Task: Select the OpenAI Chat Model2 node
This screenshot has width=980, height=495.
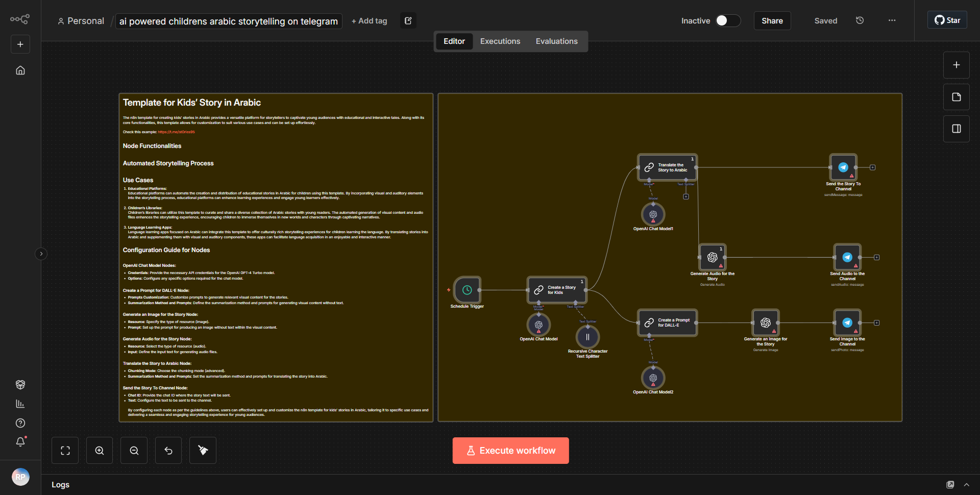Action: coord(653,378)
